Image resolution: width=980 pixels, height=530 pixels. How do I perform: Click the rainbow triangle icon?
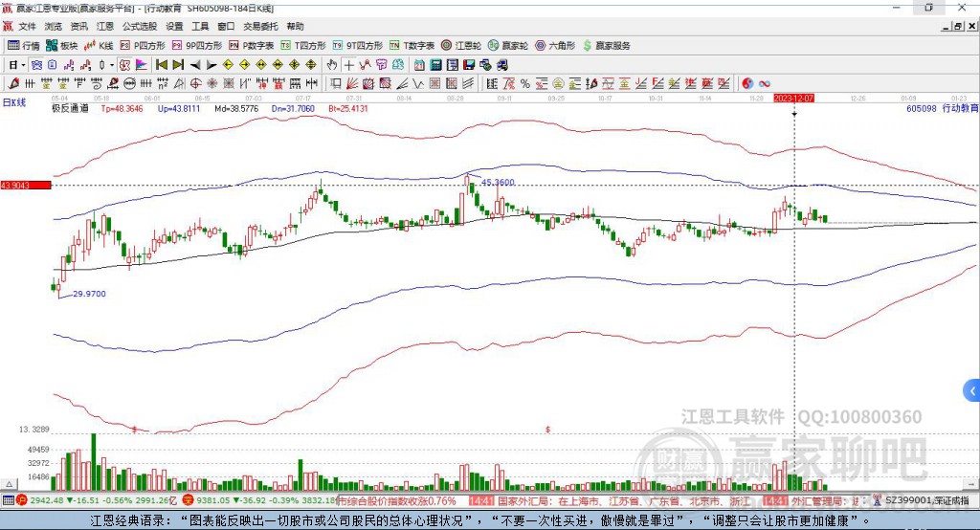142,65
